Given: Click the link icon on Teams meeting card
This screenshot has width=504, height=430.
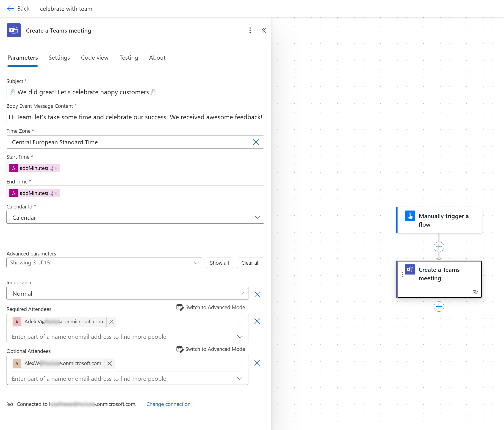Looking at the screenshot, I should pyautogui.click(x=475, y=292).
